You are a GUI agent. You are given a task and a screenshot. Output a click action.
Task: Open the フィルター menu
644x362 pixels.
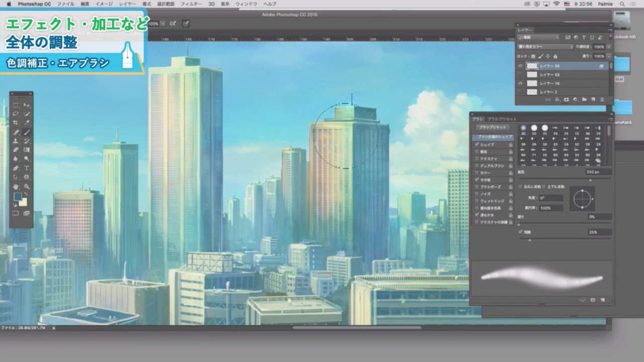click(191, 4)
